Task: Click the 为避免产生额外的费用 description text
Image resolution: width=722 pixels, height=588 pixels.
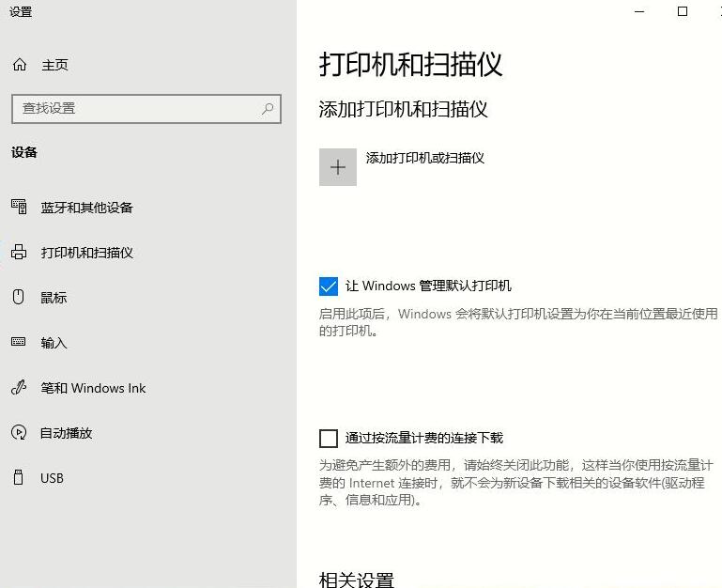Action: point(516,483)
